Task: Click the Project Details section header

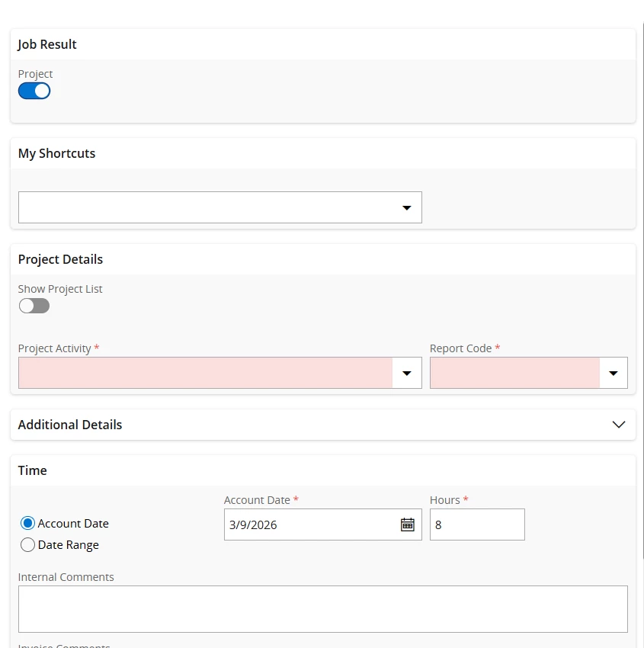Action: click(61, 259)
